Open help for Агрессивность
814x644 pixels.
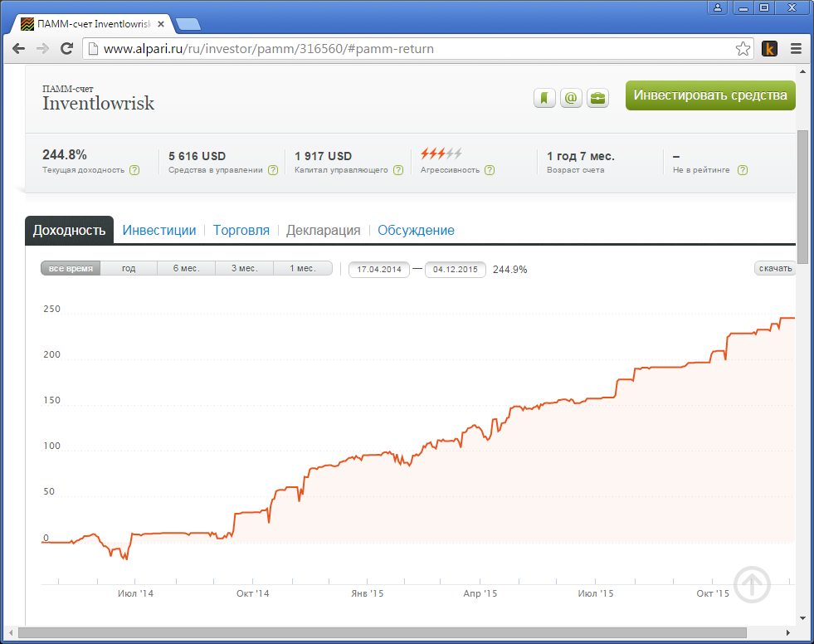tap(490, 170)
